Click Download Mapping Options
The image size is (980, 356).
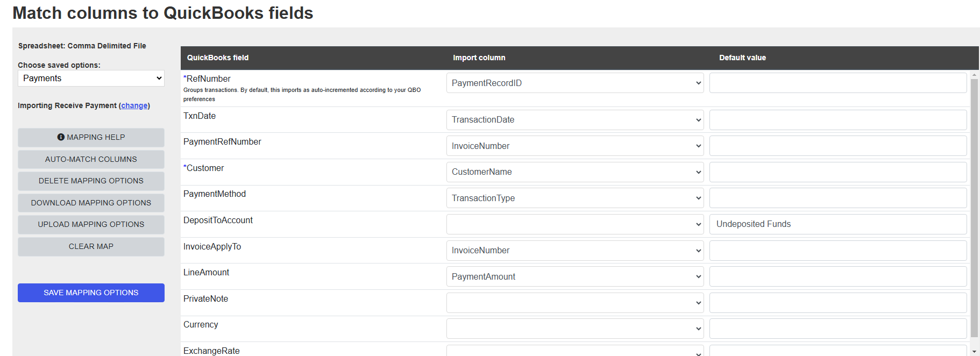coord(91,203)
